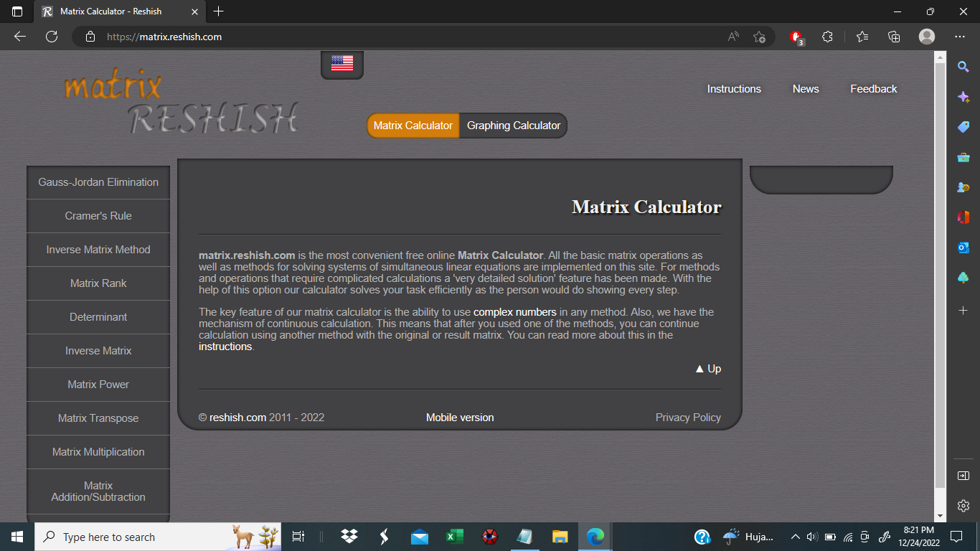
Task: Open Matrix Power calculator
Action: click(98, 385)
